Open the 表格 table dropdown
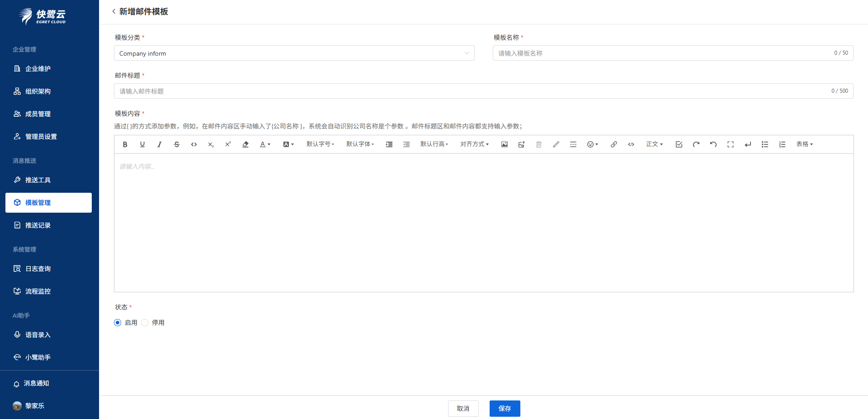 (x=804, y=144)
